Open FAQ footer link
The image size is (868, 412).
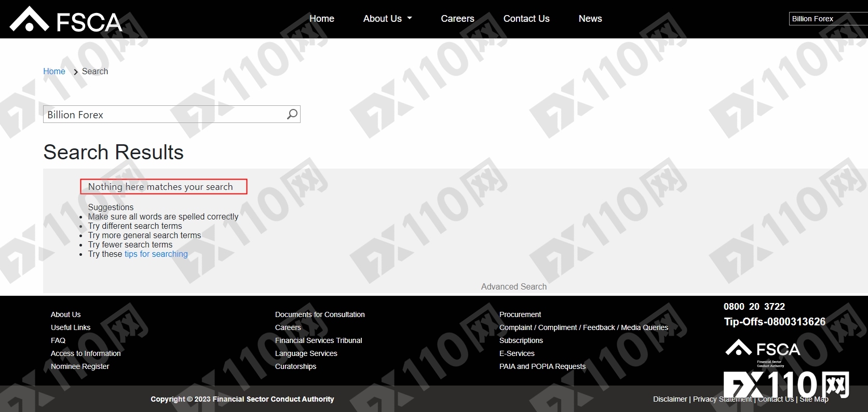point(58,340)
